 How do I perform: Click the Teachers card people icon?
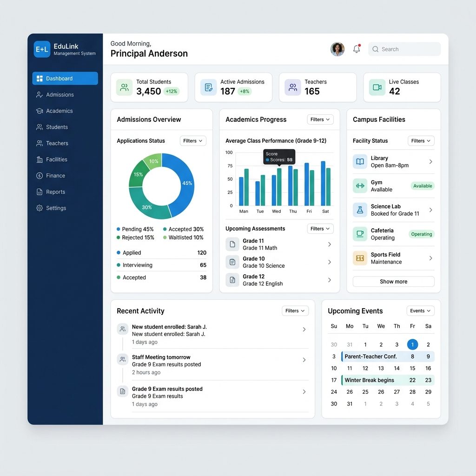click(293, 87)
